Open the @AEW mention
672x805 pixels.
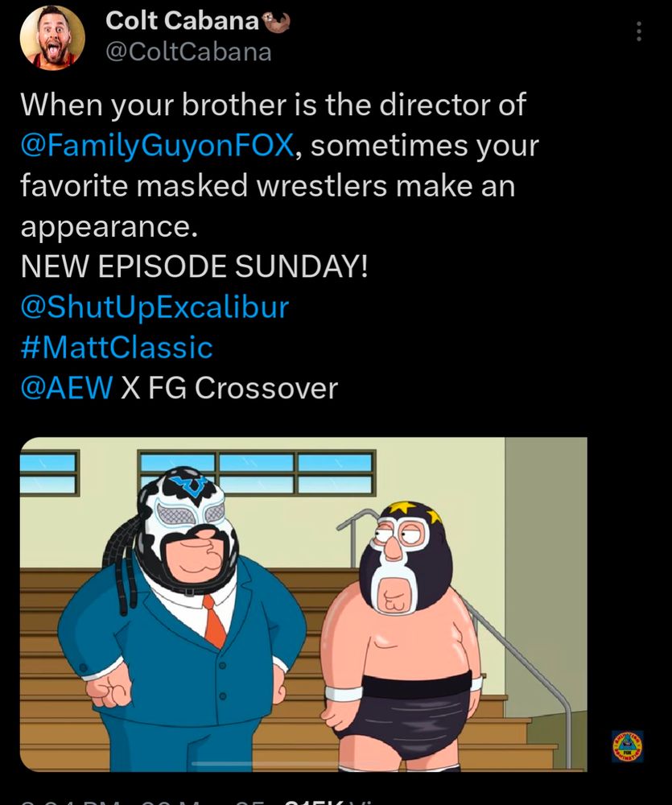tap(66, 388)
